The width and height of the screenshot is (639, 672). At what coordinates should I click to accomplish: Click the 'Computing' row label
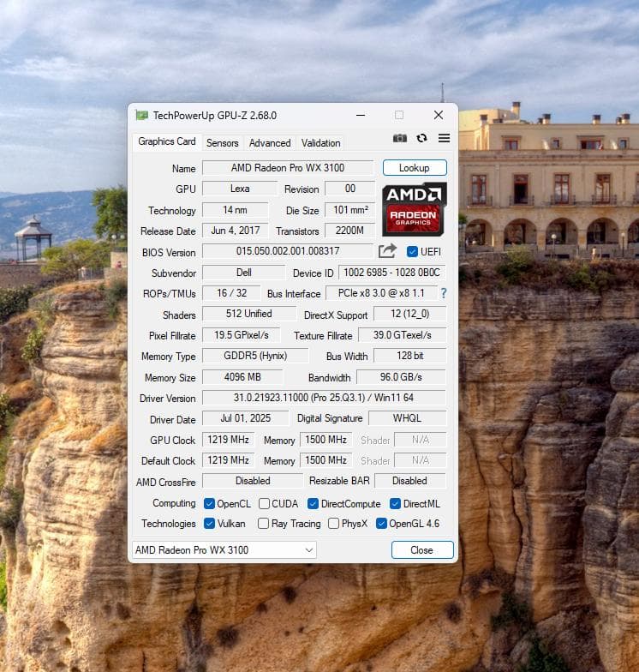click(x=174, y=502)
